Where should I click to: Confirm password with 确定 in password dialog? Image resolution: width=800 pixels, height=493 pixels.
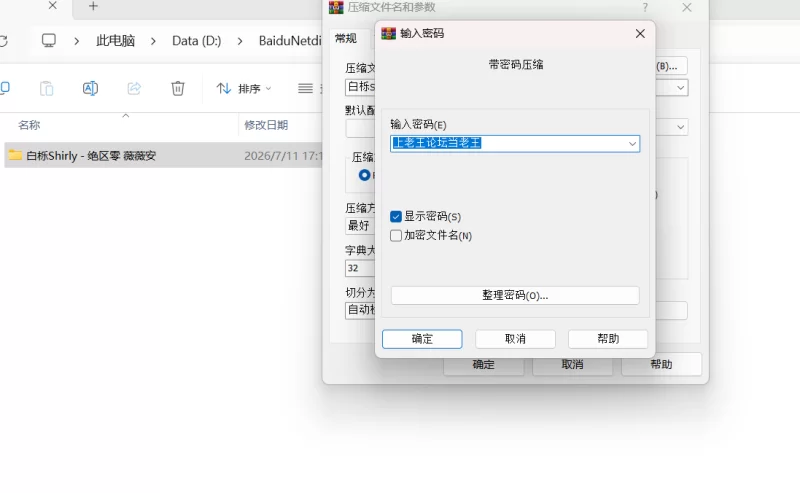click(422, 339)
